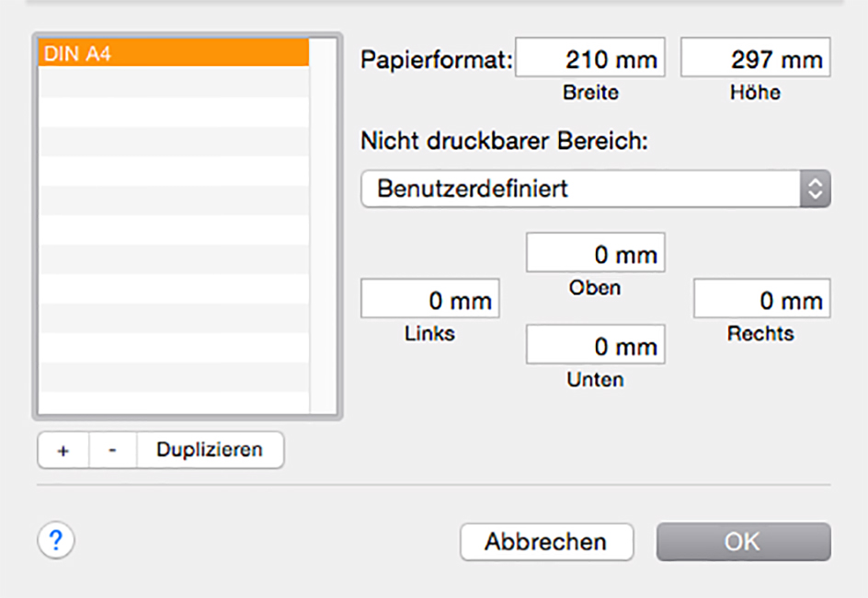Click the Höhe field showing 297 mm
Image resolution: width=868 pixels, height=598 pixels.
756,60
